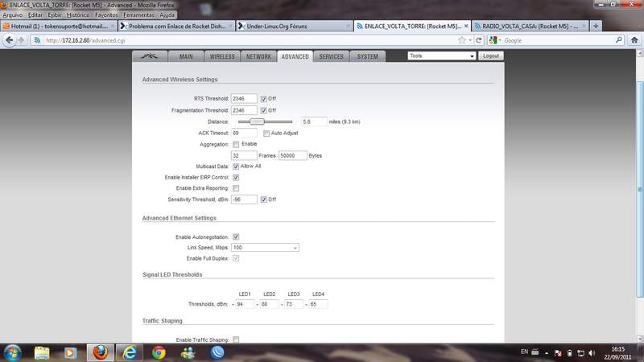Open Link Speed Mbps dropdown

coord(265,248)
